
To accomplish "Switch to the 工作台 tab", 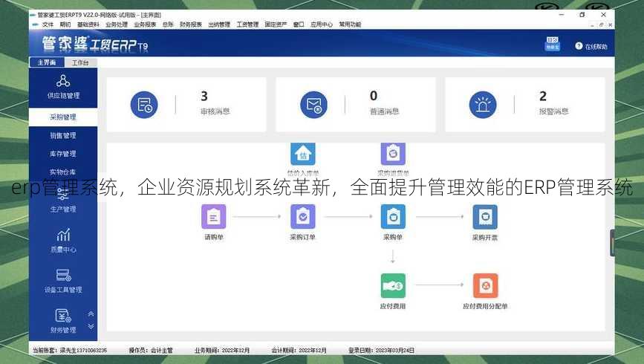I will (80, 63).
